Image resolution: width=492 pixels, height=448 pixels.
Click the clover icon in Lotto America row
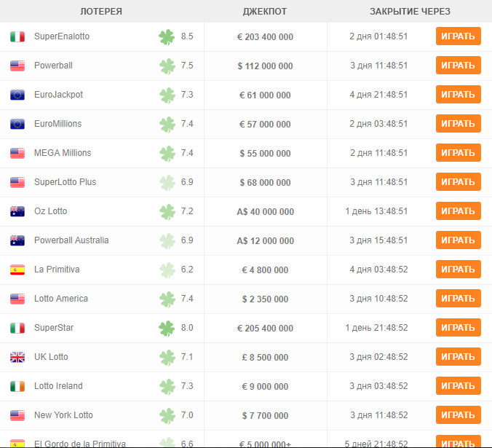pos(167,299)
